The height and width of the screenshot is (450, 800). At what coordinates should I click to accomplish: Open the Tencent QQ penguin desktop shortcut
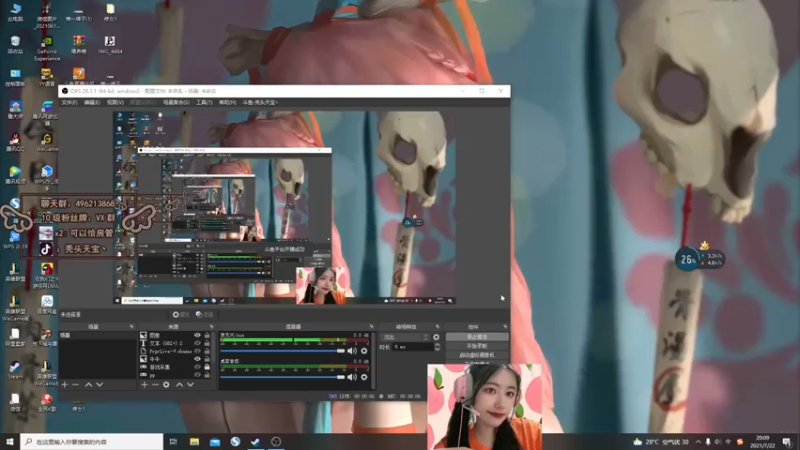15,142
